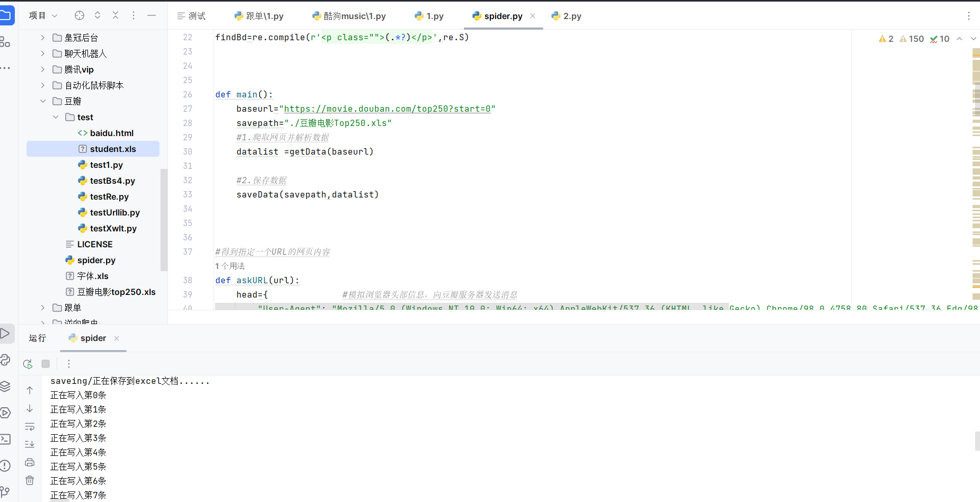This screenshot has height=502, width=980.
Task: Open testRe.py file
Action: (x=103, y=196)
